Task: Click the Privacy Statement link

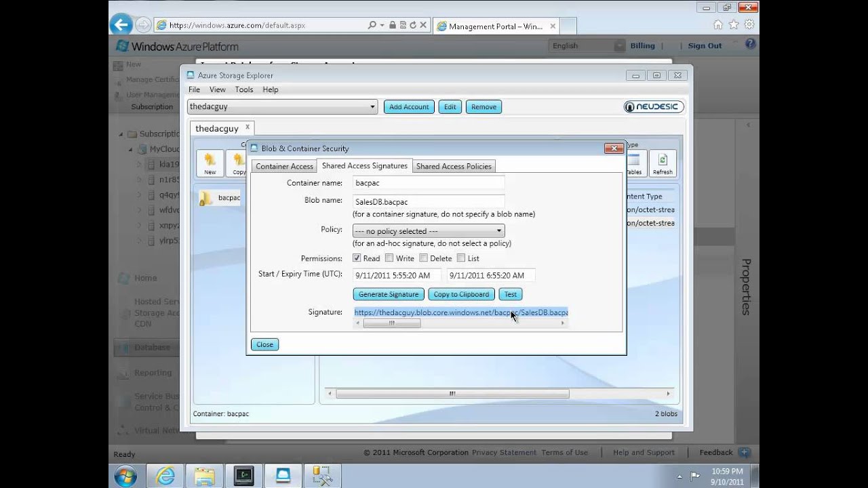Action: [x=504, y=452]
